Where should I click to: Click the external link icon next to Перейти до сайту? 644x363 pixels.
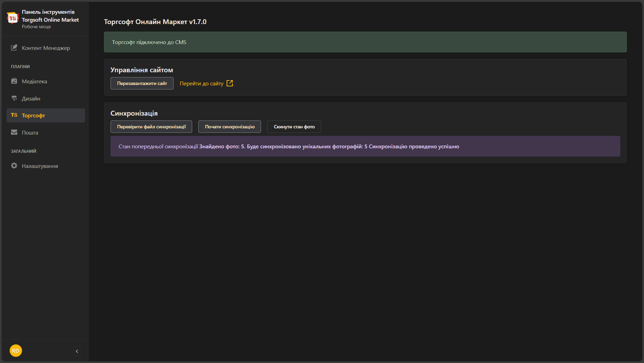(230, 83)
